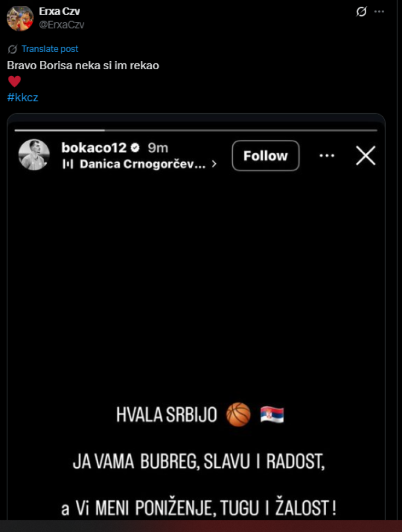Click the Erxa Czv profile avatar
402x532 pixels.
(20, 18)
